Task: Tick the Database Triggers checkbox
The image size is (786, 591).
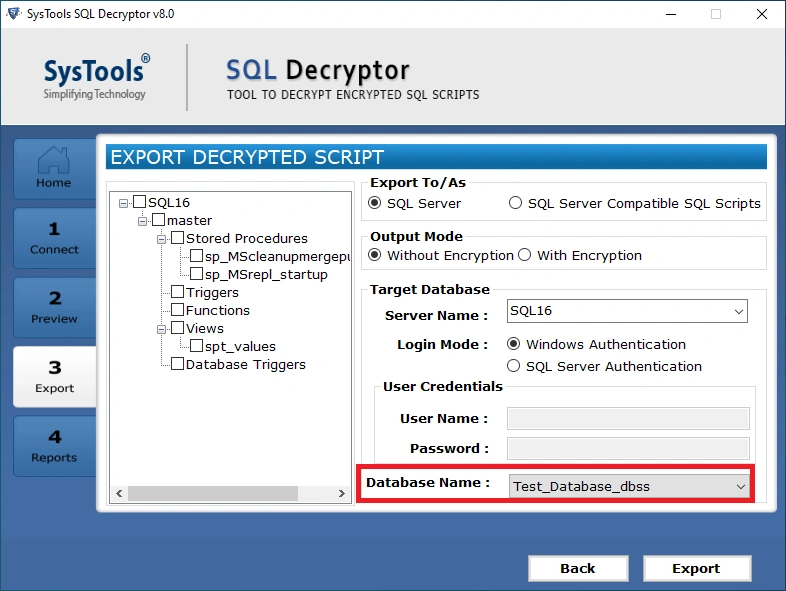Action: click(177, 364)
